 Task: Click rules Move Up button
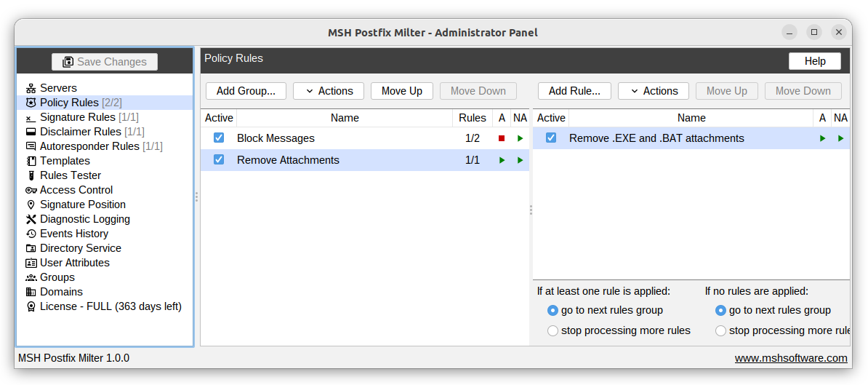point(727,91)
